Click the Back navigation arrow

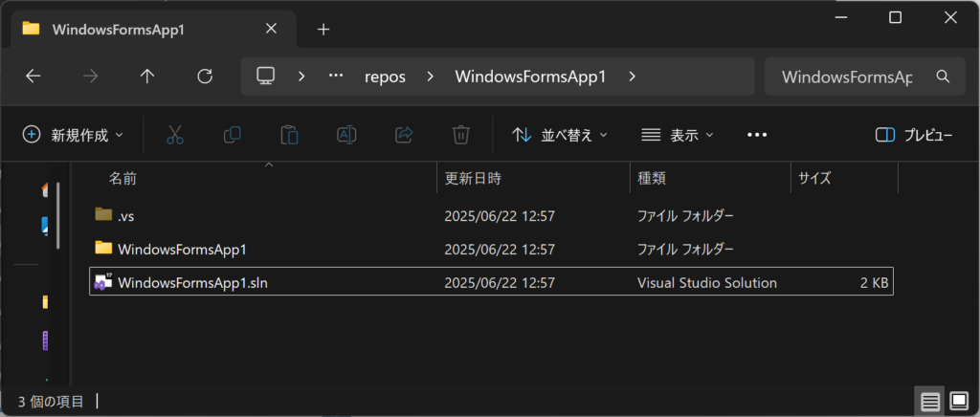tap(33, 77)
